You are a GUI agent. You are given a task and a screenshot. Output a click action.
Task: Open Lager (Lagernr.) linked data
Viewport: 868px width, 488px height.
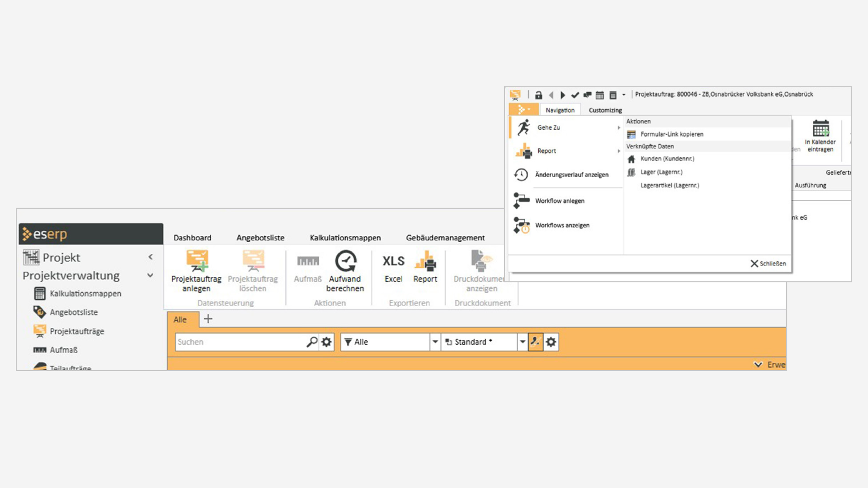[661, 172]
